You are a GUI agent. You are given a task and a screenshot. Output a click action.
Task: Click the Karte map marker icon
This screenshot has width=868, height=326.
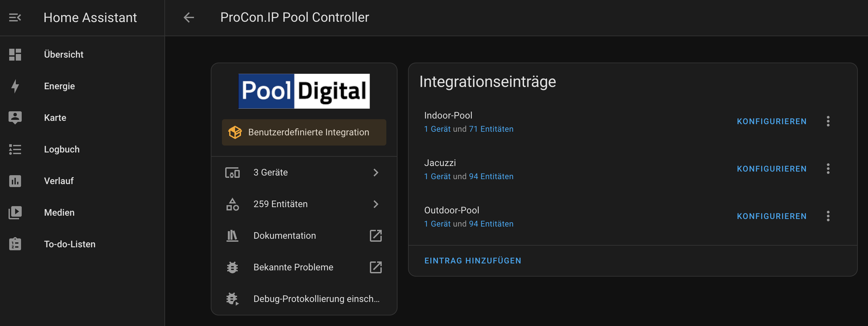(15, 118)
